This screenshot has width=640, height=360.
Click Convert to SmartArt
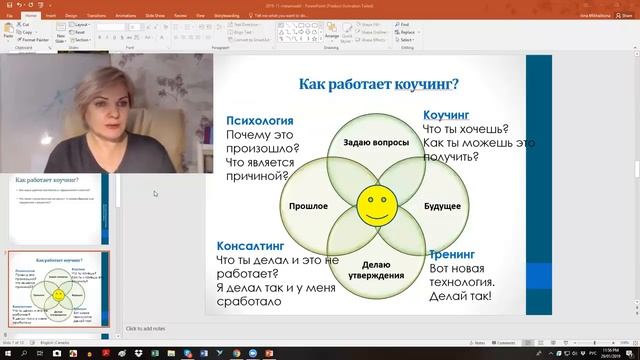point(250,40)
